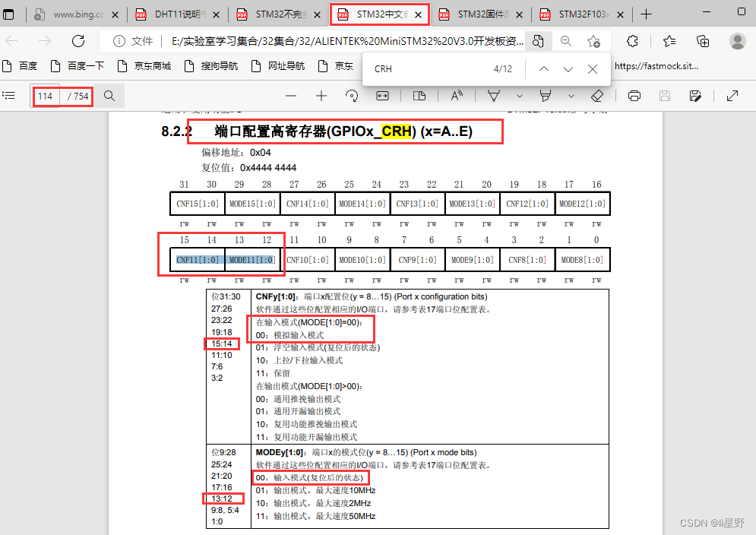
Task: Toggle the page view layout
Action: (x=419, y=96)
